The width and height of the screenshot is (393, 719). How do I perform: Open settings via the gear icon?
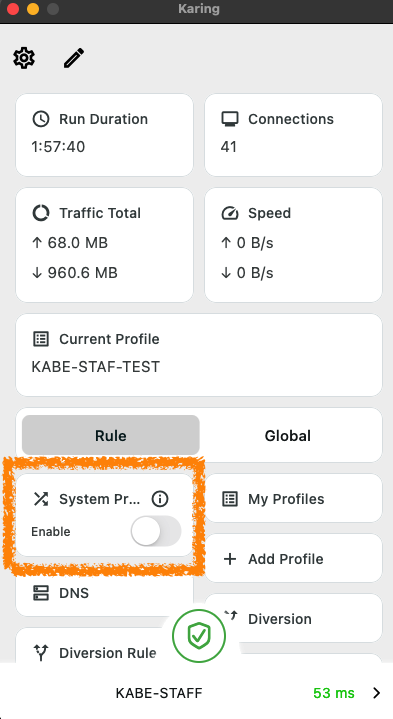click(24, 58)
